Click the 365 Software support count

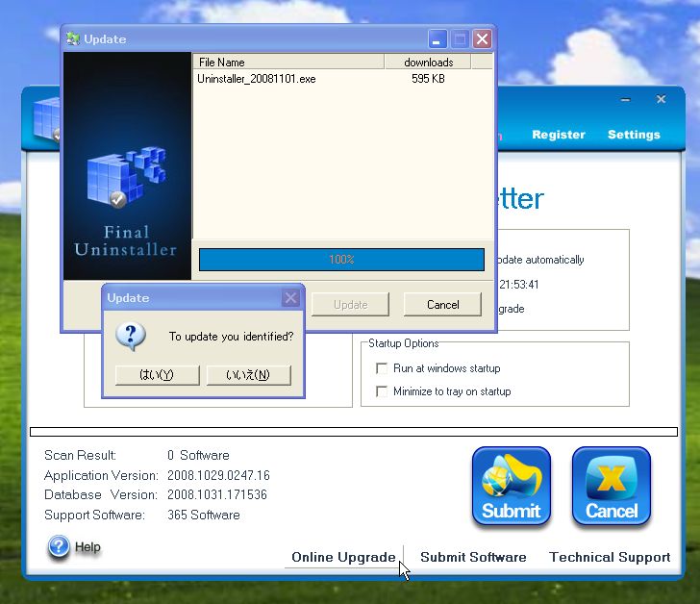click(204, 516)
